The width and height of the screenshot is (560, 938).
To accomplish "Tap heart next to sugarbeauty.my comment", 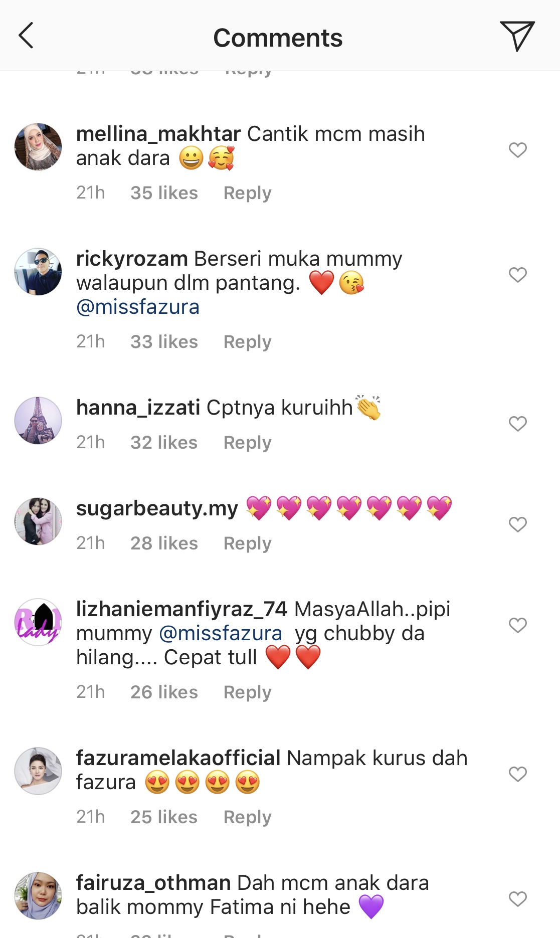I will [x=517, y=525].
